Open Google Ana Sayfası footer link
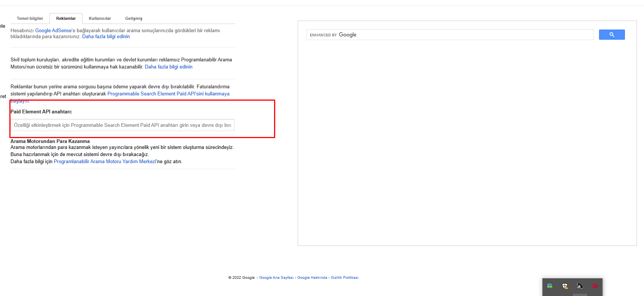Screen dimensions: 644x296 pyautogui.click(x=276, y=278)
